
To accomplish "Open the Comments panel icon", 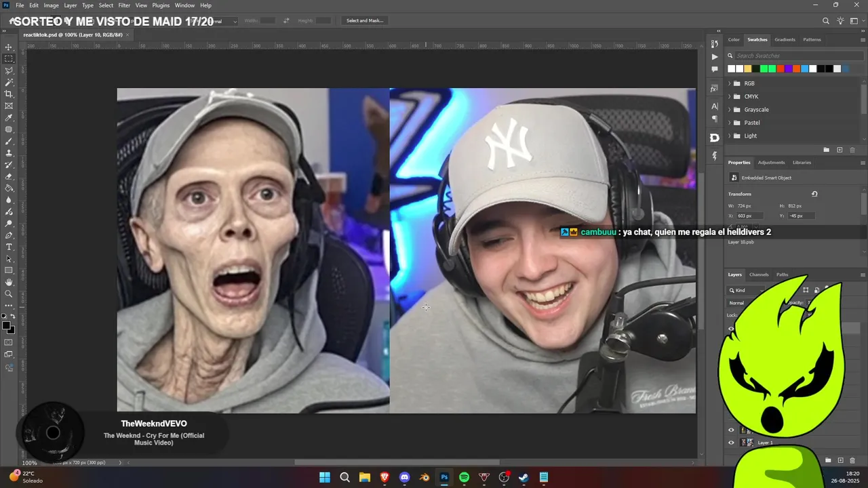I will 714,69.
